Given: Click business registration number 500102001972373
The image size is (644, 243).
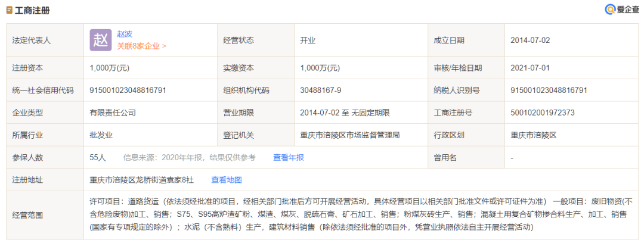Looking at the screenshot, I should [543, 113].
